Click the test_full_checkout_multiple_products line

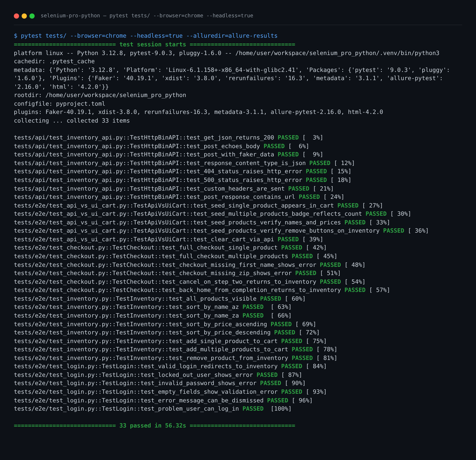(x=176, y=256)
